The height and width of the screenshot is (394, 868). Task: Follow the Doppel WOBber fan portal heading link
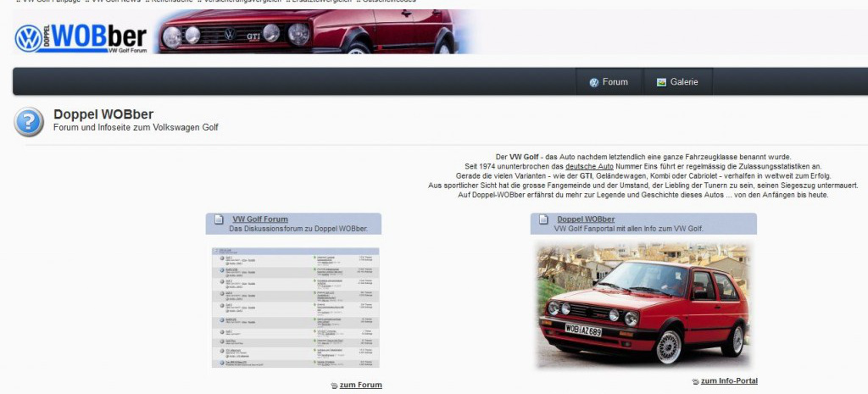586,219
